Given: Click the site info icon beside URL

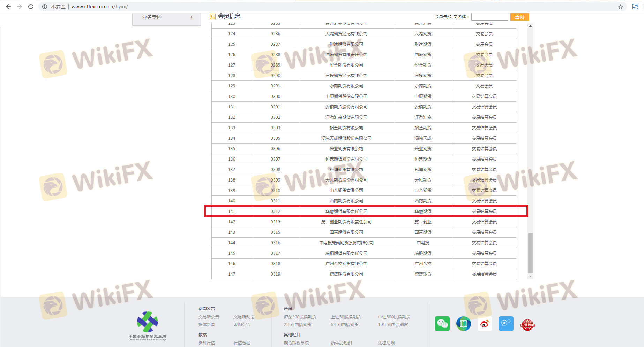Looking at the screenshot, I should tap(45, 7).
